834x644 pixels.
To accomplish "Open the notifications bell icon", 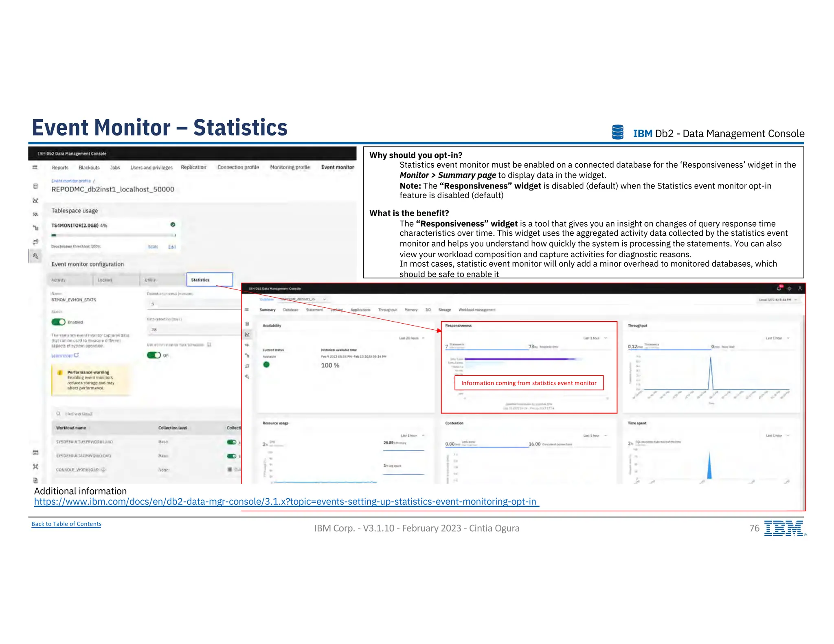I will pos(779,288).
